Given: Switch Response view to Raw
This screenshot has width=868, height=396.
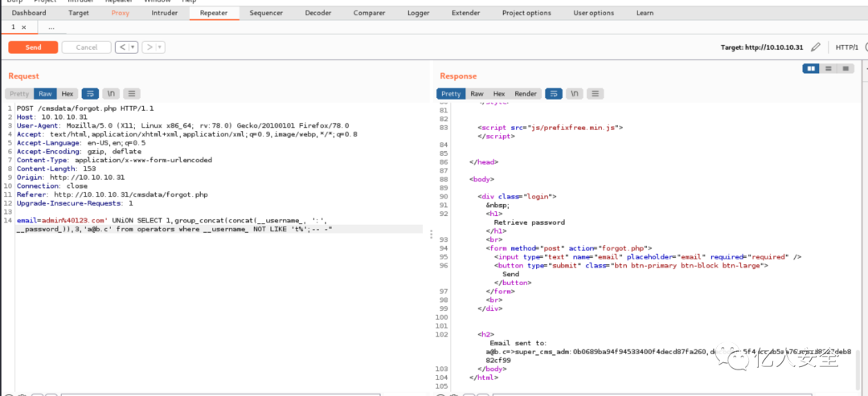Looking at the screenshot, I should point(477,94).
